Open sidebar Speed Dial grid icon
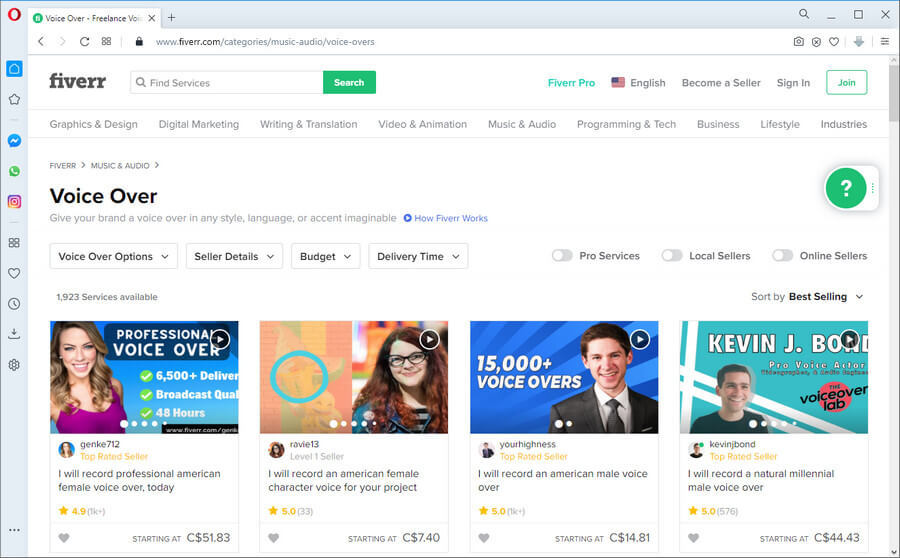 [14, 243]
